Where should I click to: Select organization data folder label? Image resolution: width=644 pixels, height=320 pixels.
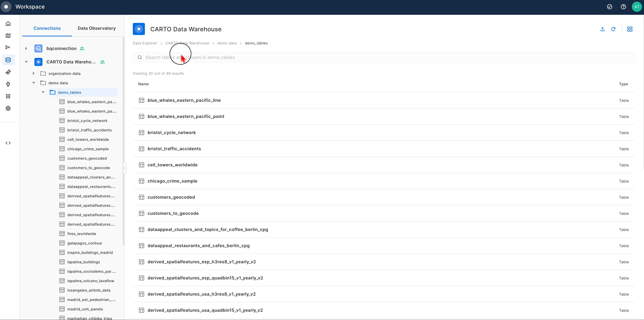pos(65,74)
